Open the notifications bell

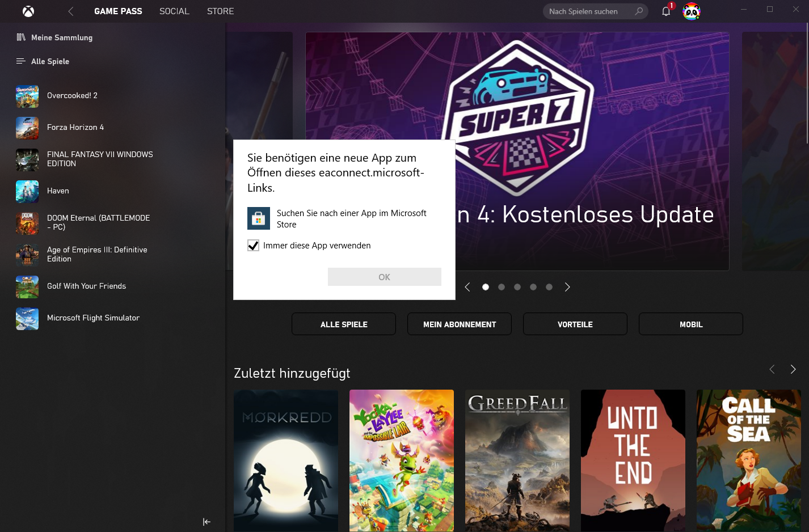(x=666, y=11)
